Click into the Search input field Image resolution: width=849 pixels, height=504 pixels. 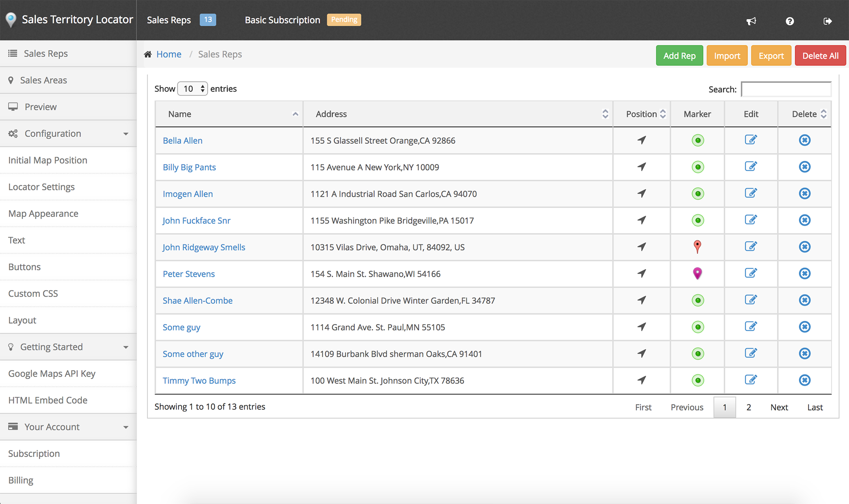click(x=786, y=89)
